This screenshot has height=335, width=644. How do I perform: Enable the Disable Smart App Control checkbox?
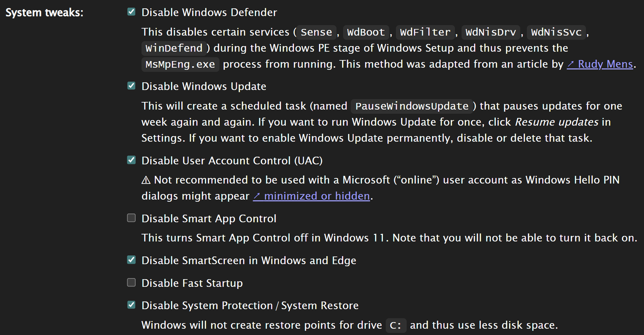coord(131,218)
